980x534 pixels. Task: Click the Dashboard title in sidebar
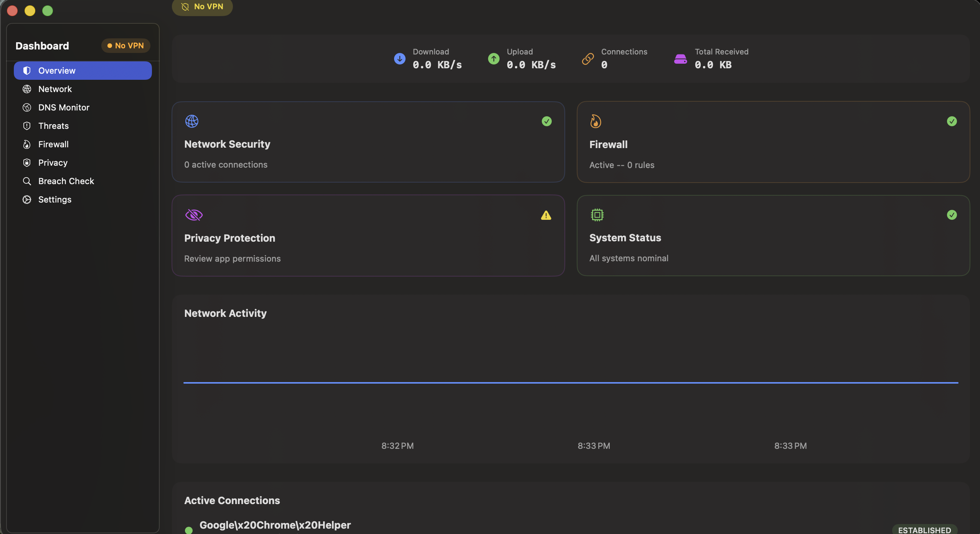tap(42, 46)
